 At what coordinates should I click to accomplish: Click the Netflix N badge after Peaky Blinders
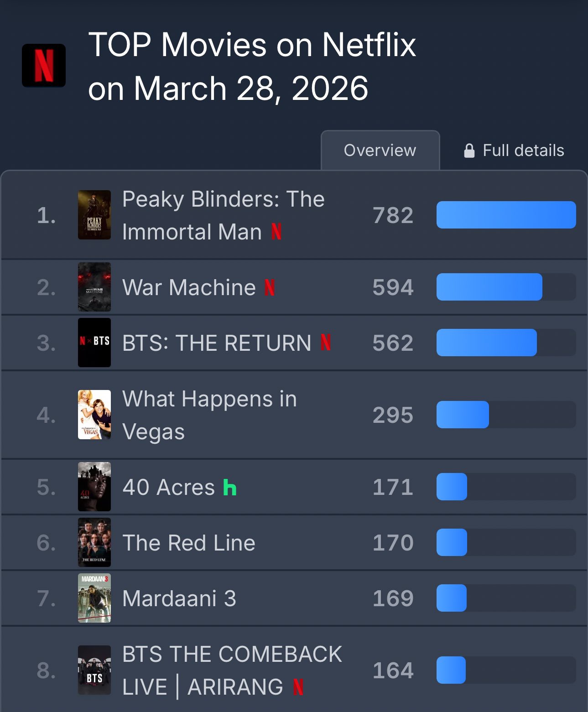click(276, 232)
